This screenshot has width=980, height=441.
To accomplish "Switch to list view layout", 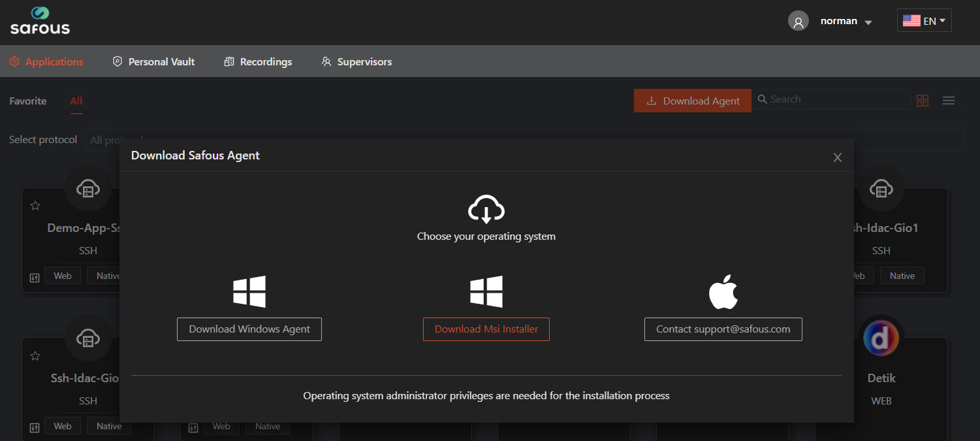I will coord(949,101).
